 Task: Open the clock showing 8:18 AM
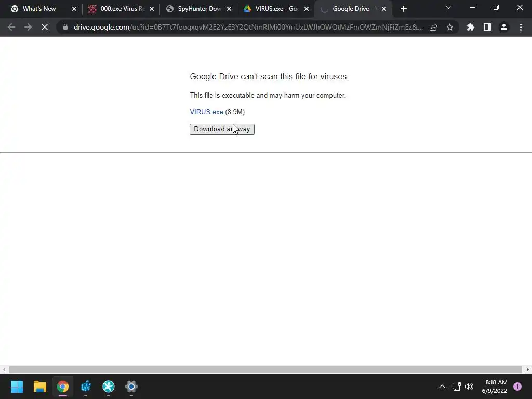click(x=495, y=387)
